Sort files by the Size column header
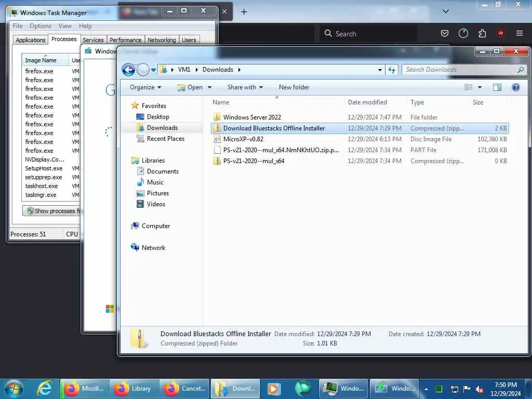Image resolution: width=532 pixels, height=399 pixels. [x=490, y=102]
